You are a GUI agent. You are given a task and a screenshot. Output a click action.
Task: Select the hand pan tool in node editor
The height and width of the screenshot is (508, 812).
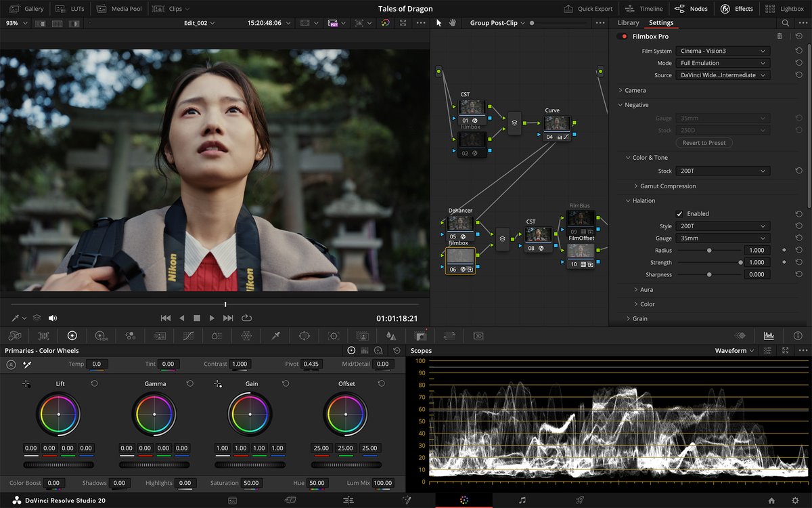click(453, 22)
